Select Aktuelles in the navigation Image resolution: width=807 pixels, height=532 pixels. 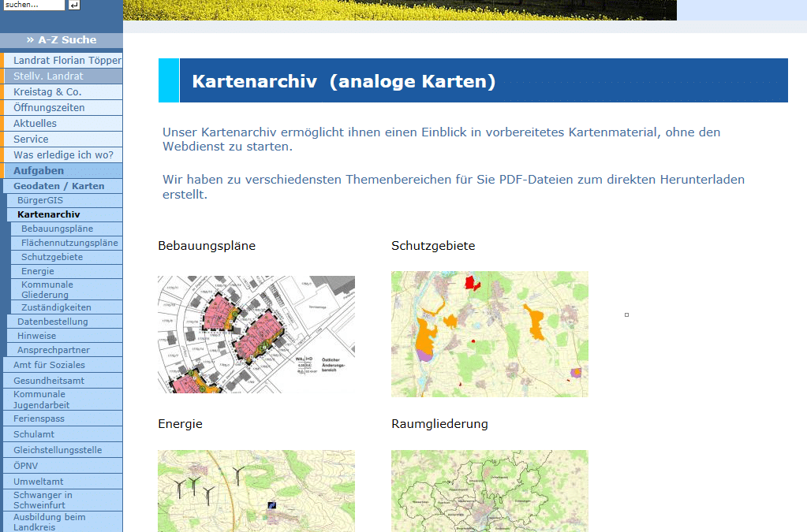click(63, 124)
